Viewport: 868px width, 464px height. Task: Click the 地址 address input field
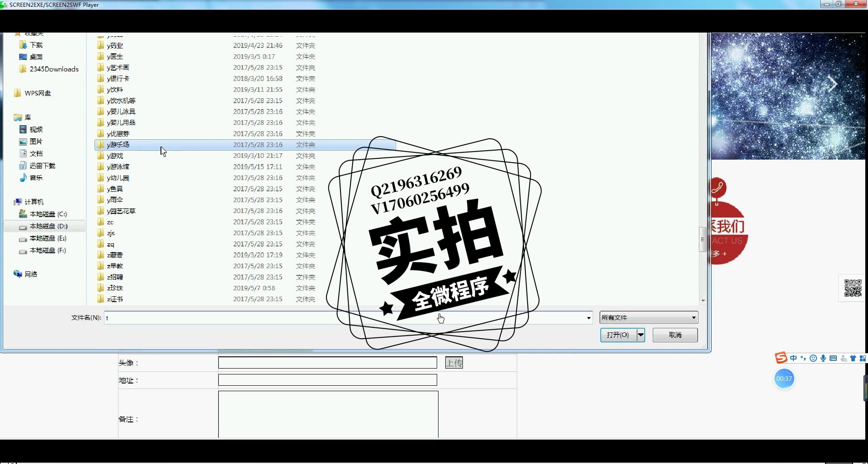327,380
